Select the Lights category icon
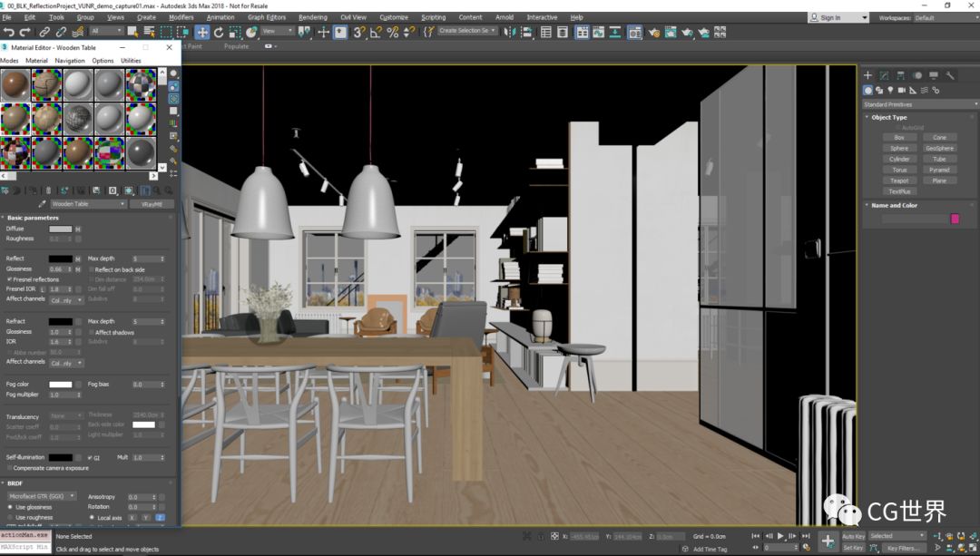The height and width of the screenshot is (556, 980). tap(891, 90)
